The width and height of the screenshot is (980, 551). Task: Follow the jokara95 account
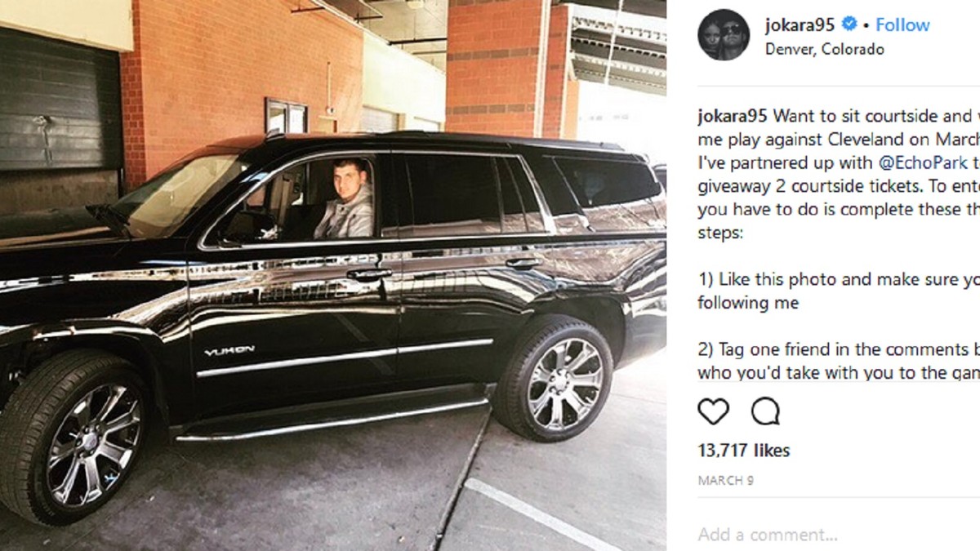click(902, 25)
